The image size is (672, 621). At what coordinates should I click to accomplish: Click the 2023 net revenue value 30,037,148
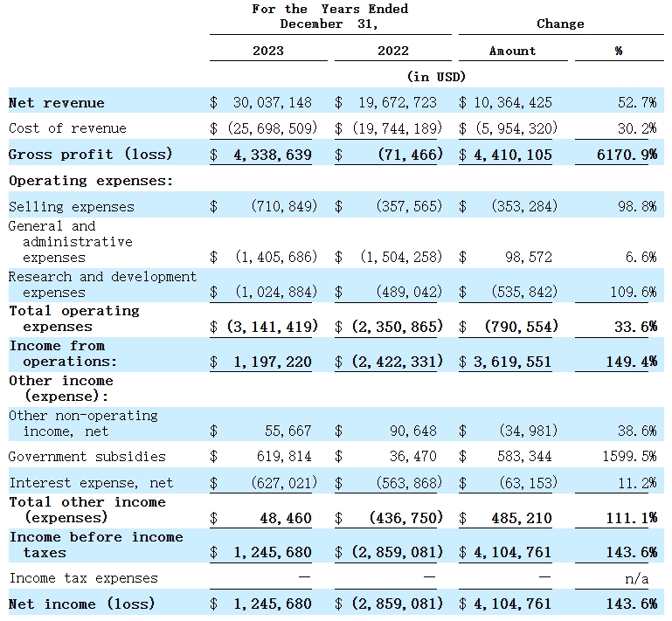pyautogui.click(x=272, y=102)
